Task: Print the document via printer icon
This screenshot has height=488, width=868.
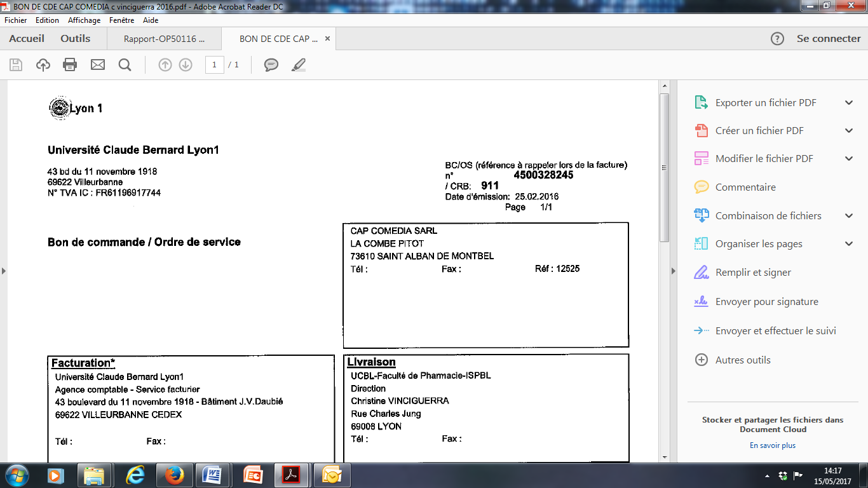Action: [x=70, y=64]
